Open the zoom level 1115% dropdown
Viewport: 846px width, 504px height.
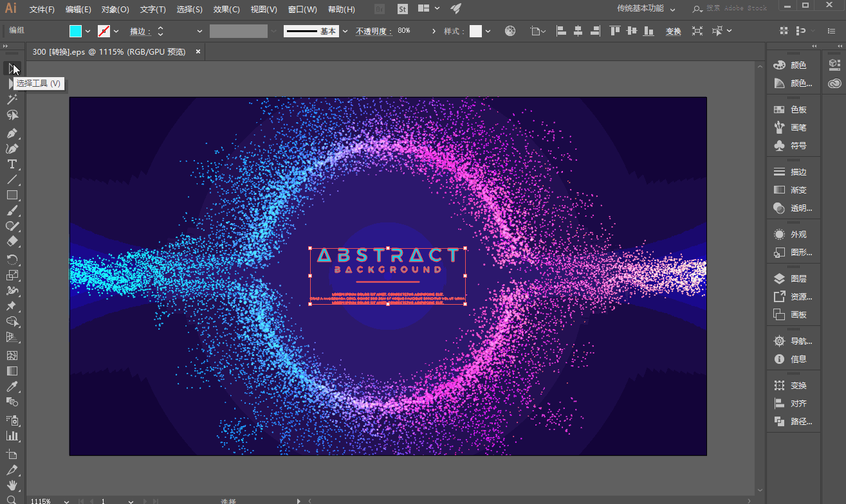point(67,501)
